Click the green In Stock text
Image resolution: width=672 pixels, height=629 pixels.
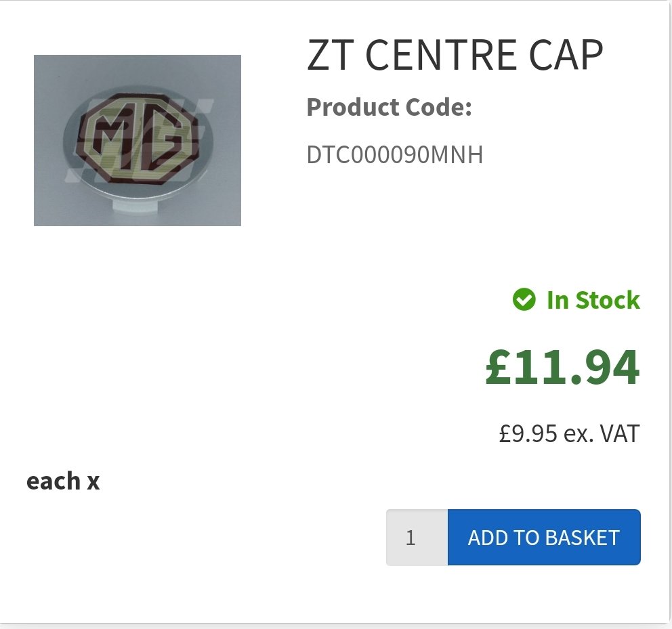(593, 300)
